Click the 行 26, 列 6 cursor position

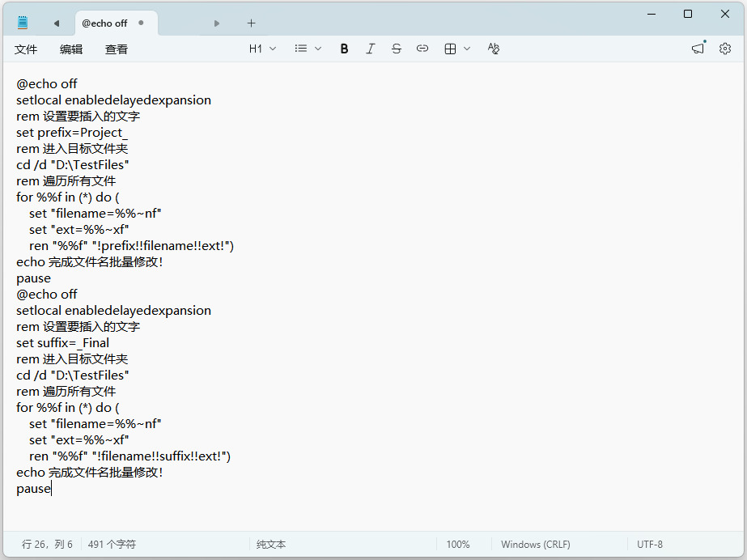pyautogui.click(x=47, y=545)
